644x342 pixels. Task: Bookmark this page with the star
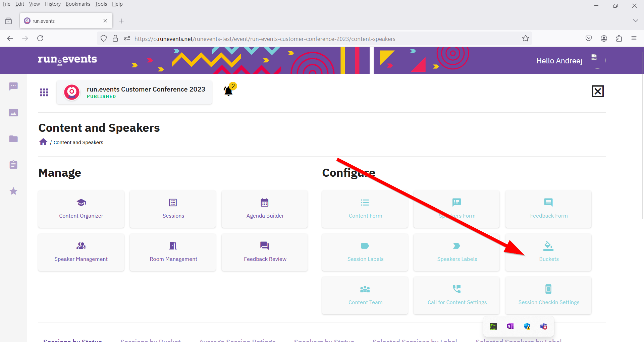tap(526, 39)
